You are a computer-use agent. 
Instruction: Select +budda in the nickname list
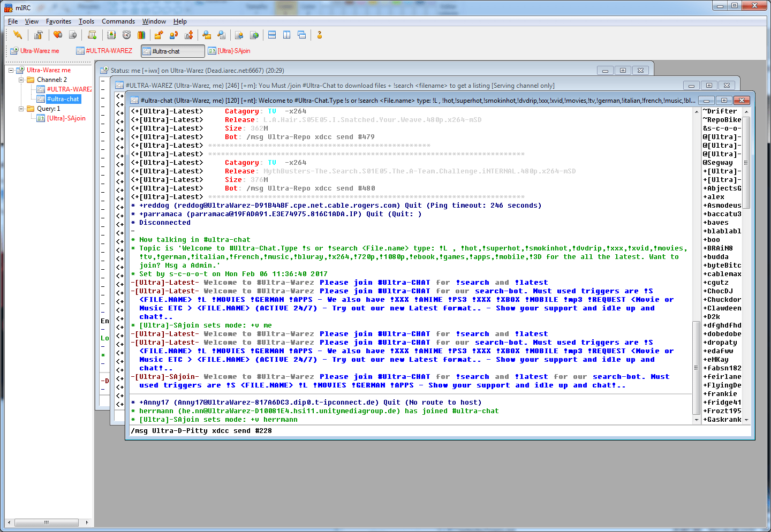tap(716, 257)
